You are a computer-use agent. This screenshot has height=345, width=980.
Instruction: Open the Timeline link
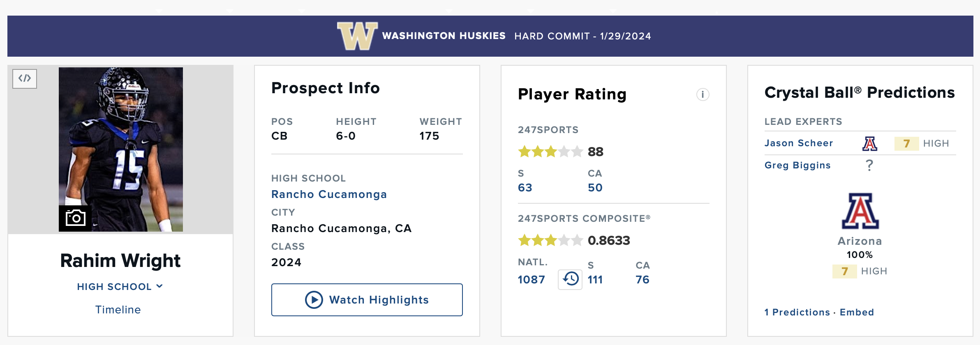point(118,310)
